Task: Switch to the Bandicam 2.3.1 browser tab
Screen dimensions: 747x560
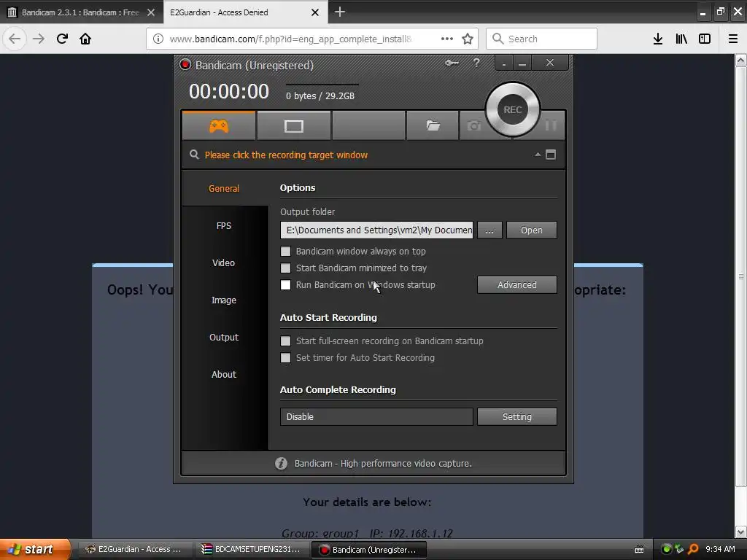Action: [x=81, y=12]
